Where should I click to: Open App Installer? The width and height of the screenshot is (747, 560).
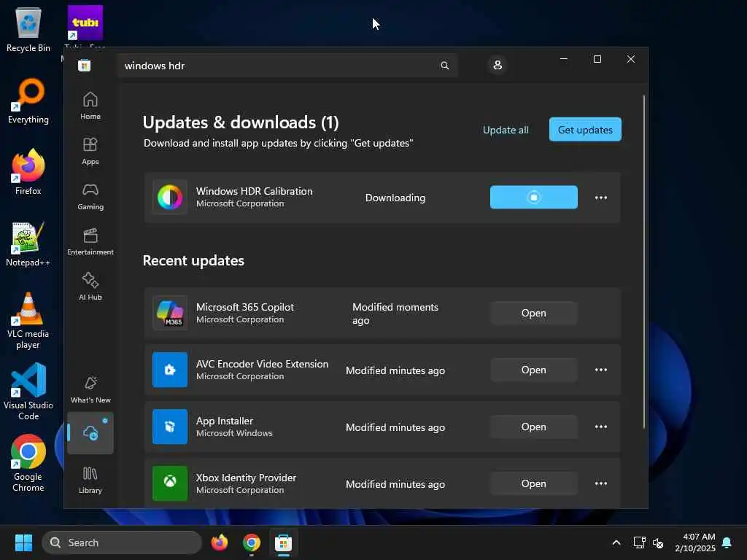[x=533, y=427]
